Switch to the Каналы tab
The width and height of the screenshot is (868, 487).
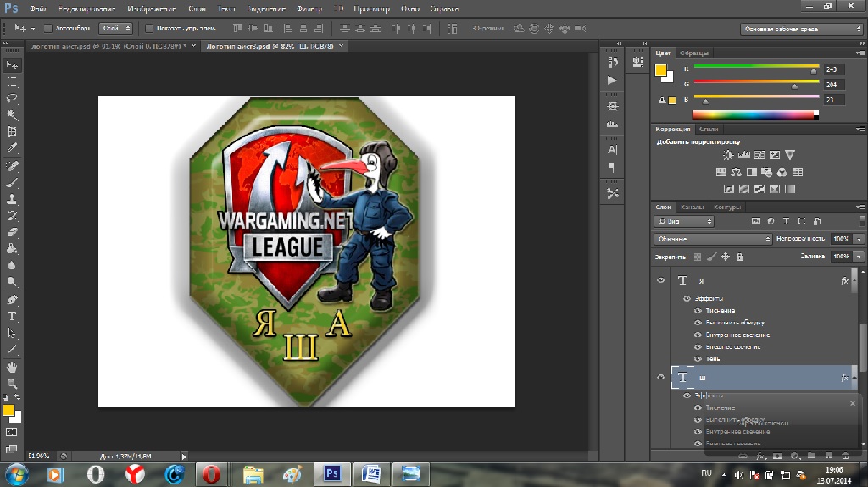(693, 207)
